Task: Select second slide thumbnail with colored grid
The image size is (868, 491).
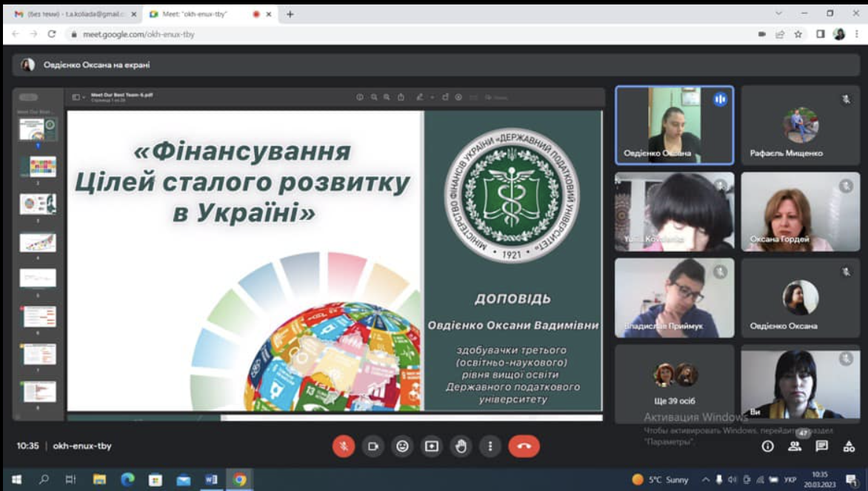Action: (38, 167)
